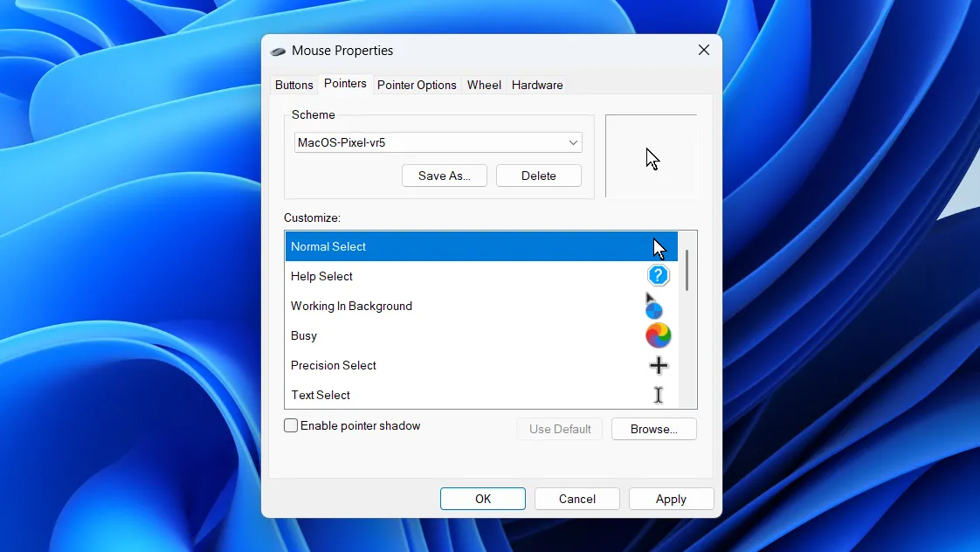Browse for a custom cursor file
This screenshot has width=980, height=552.
click(653, 429)
